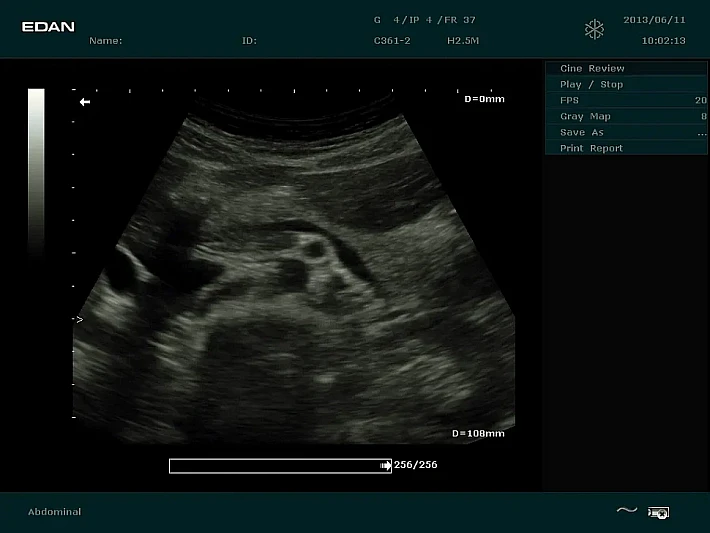
Task: Click the C361-2 probe label
Action: click(392, 41)
